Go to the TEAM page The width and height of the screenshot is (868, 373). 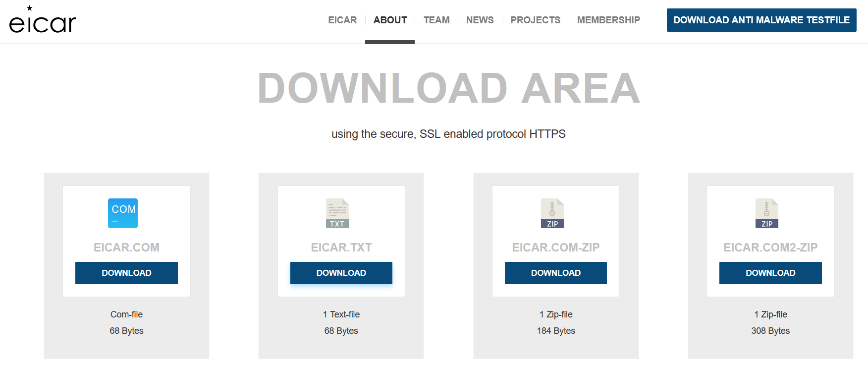[x=436, y=20]
